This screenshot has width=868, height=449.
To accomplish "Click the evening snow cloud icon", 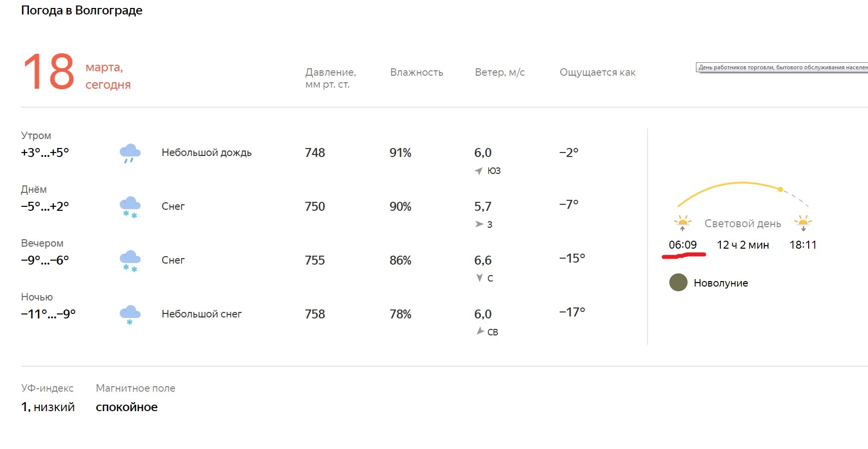I will point(130,261).
